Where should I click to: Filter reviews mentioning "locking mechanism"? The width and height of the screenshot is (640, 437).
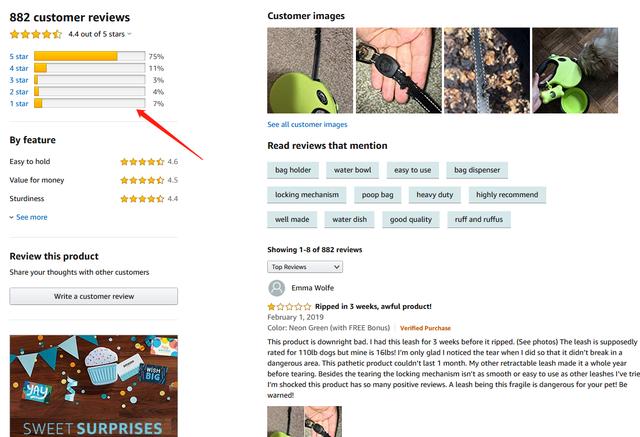point(307,195)
